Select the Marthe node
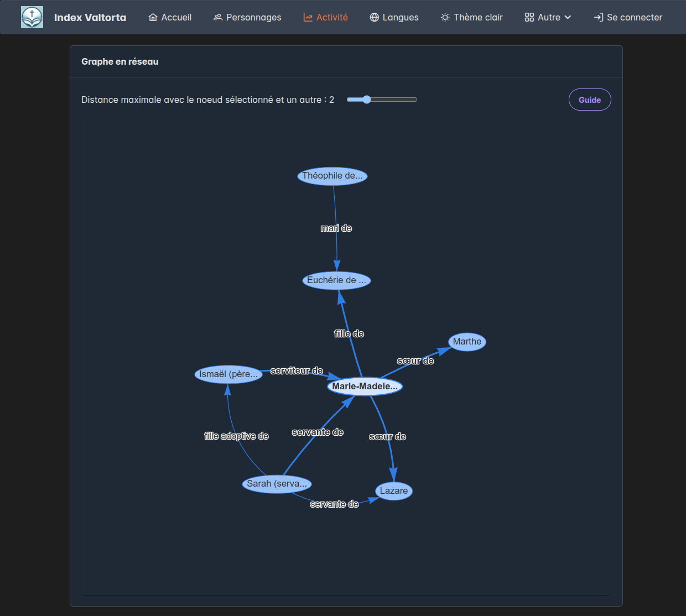The image size is (686, 616). (467, 342)
